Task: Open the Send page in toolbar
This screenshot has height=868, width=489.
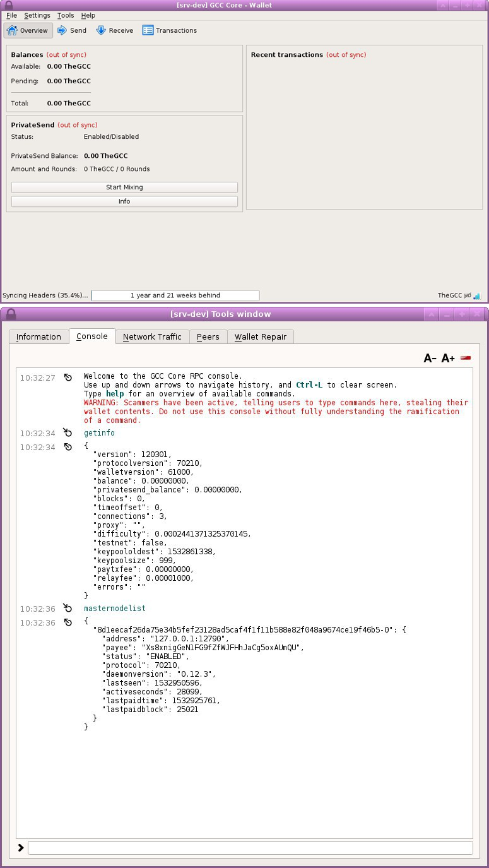Action: tap(71, 30)
